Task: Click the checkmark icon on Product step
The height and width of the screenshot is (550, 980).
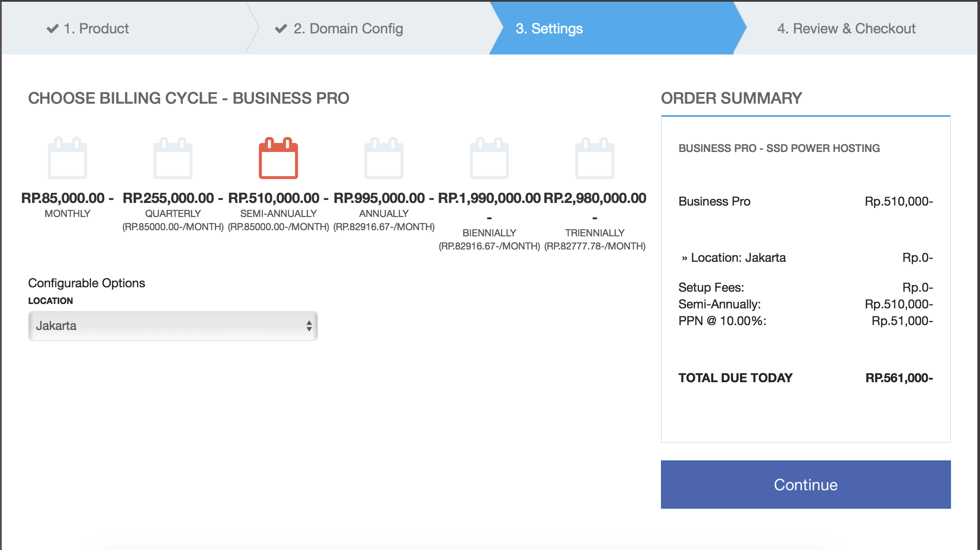Action: coord(52,28)
